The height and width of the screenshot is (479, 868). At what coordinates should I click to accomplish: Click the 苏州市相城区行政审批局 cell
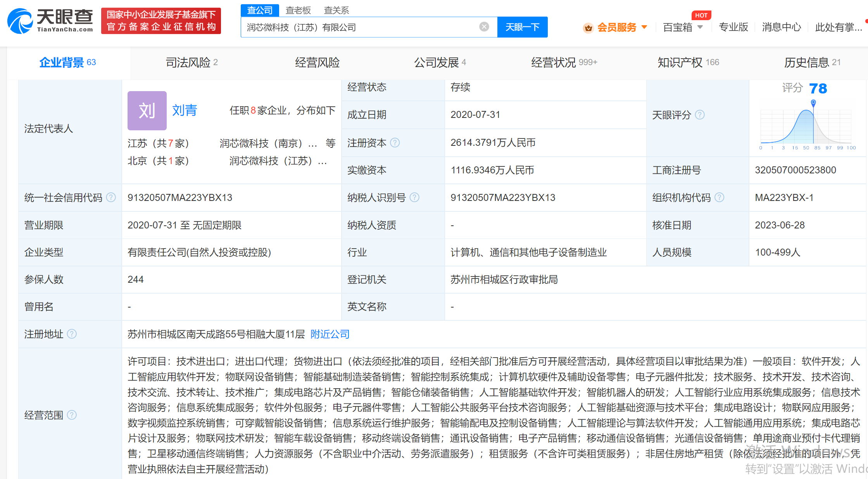tap(504, 280)
